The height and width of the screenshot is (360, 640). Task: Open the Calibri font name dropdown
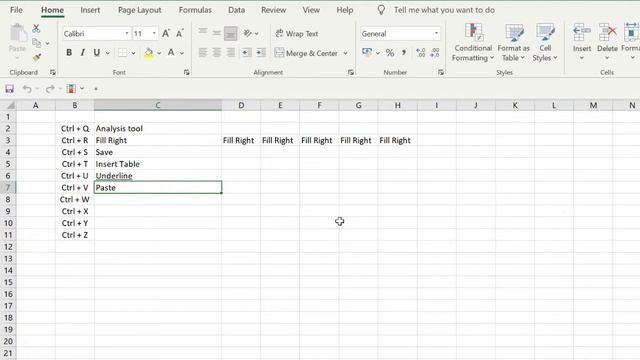[x=127, y=33]
